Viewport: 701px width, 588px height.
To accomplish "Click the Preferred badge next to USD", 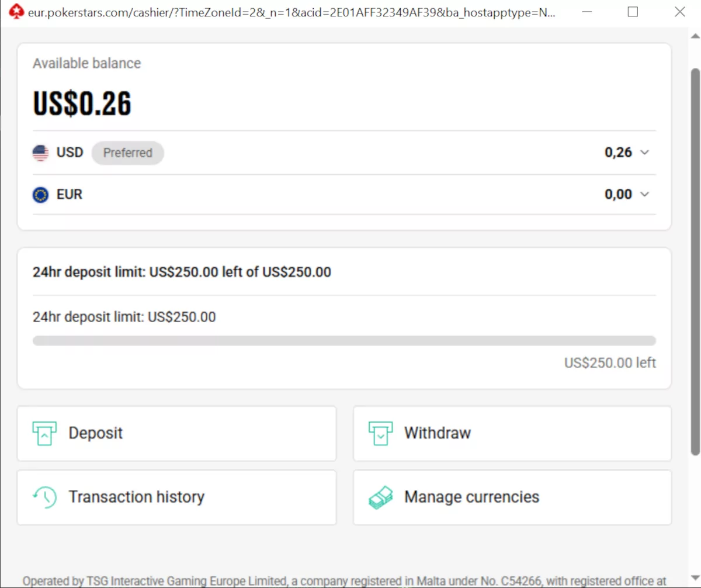I will point(128,153).
